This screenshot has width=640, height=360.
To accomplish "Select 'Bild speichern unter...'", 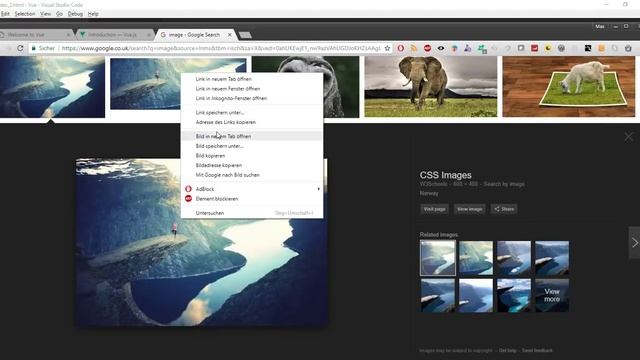I will click(252, 146).
